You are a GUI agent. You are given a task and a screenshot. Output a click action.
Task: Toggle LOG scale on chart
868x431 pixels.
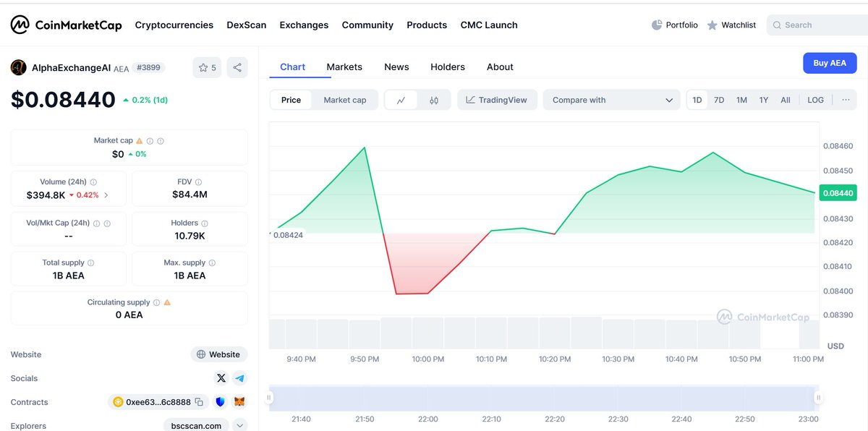coord(815,100)
